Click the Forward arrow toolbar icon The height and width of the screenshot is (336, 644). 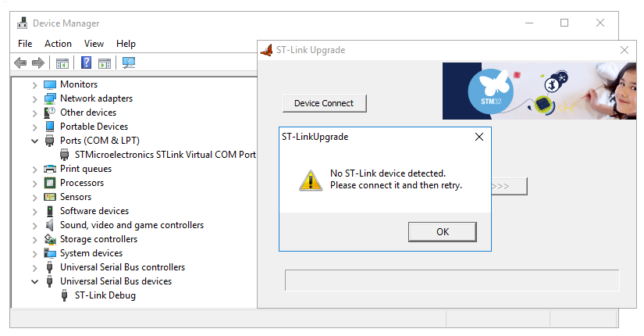click(x=37, y=63)
